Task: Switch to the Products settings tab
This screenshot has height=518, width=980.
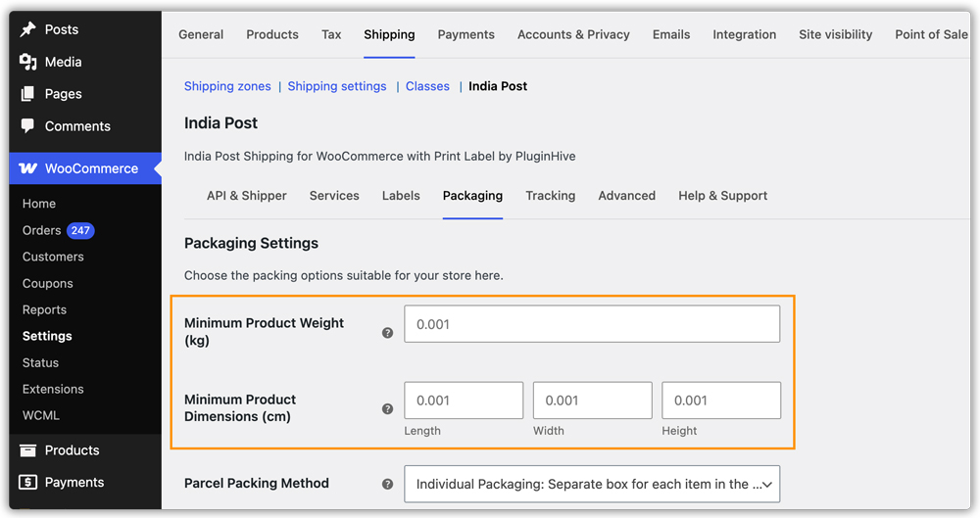Action: (x=272, y=34)
